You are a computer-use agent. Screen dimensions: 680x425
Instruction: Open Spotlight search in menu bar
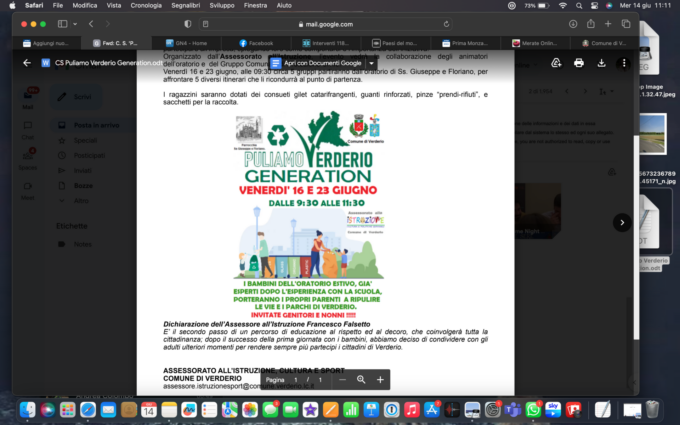pos(579,6)
